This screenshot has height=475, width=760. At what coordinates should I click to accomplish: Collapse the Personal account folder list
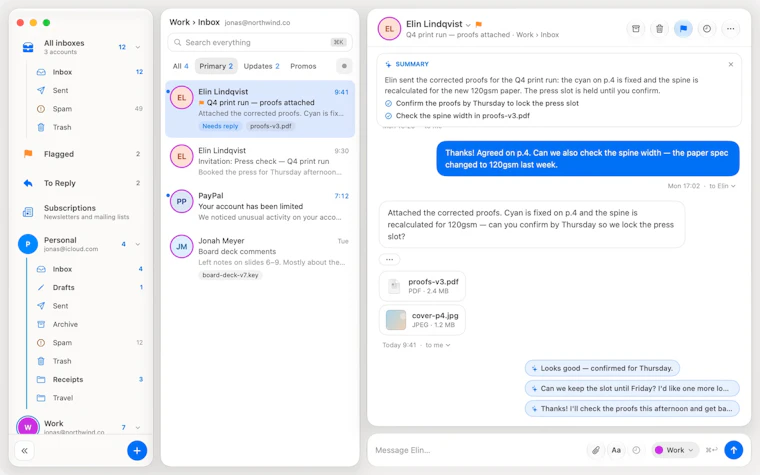(x=138, y=244)
